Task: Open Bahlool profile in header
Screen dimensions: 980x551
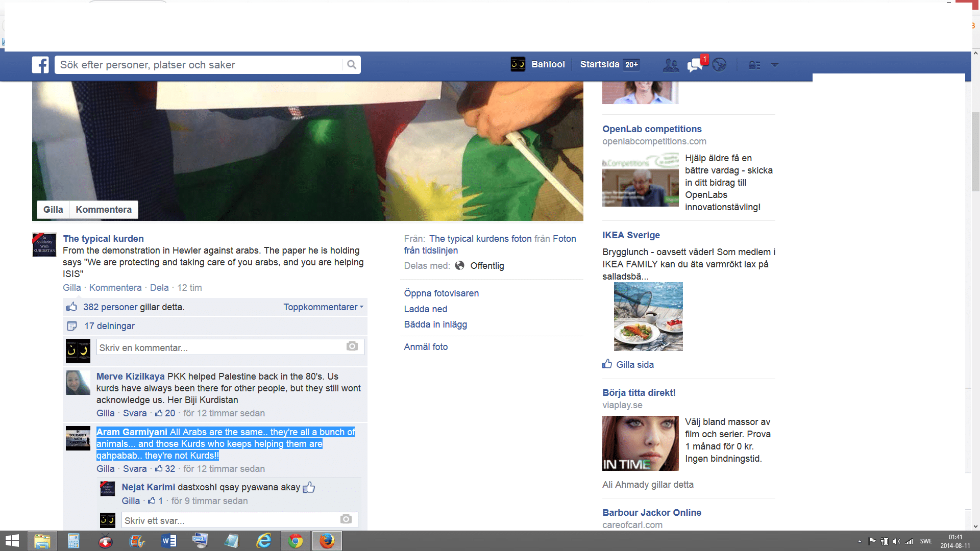Action: tap(538, 64)
